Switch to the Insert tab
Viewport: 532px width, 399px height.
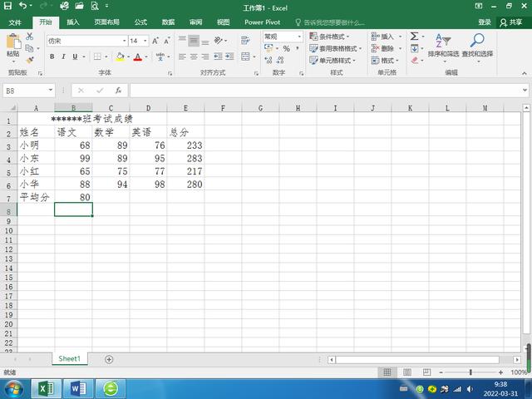click(x=73, y=22)
